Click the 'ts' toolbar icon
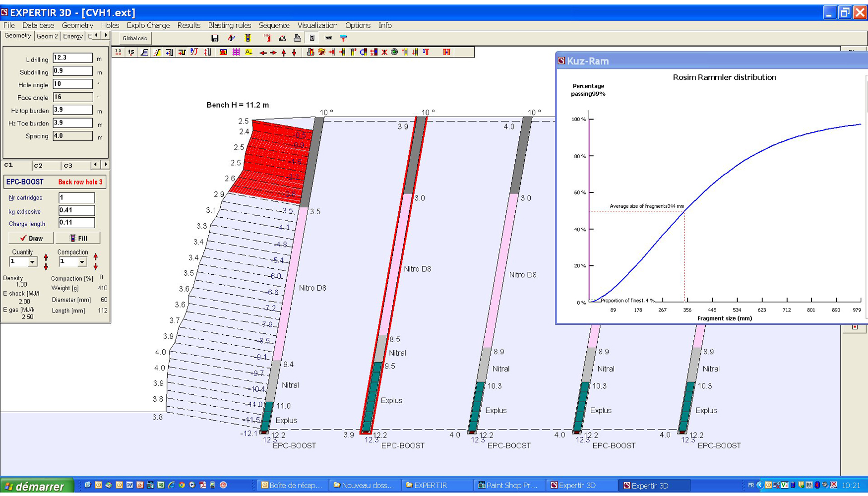The width and height of the screenshot is (868, 496). click(x=131, y=52)
